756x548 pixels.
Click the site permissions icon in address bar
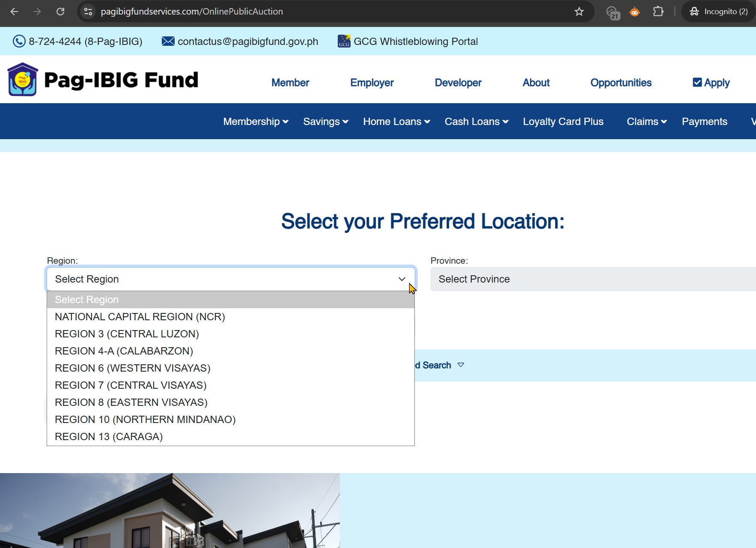88,12
